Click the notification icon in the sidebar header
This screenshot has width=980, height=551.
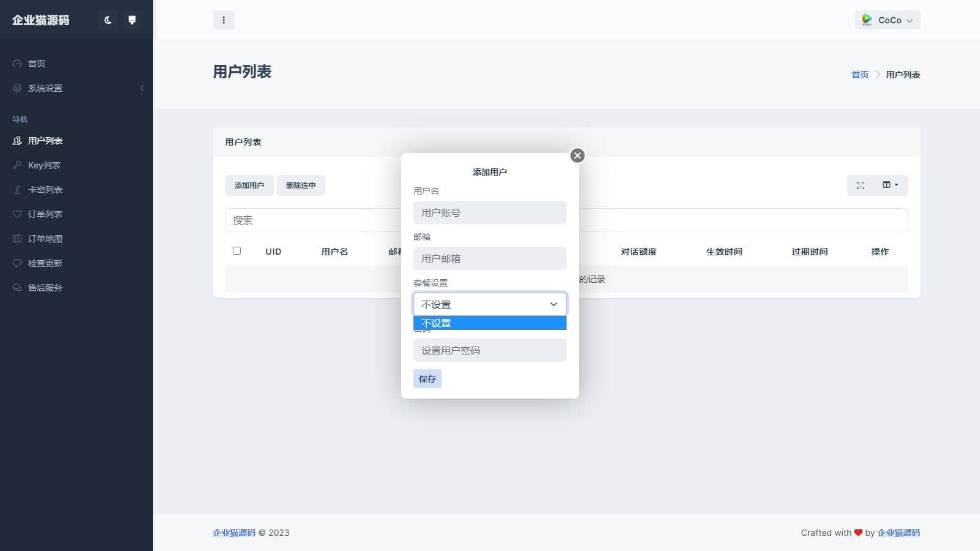[132, 20]
